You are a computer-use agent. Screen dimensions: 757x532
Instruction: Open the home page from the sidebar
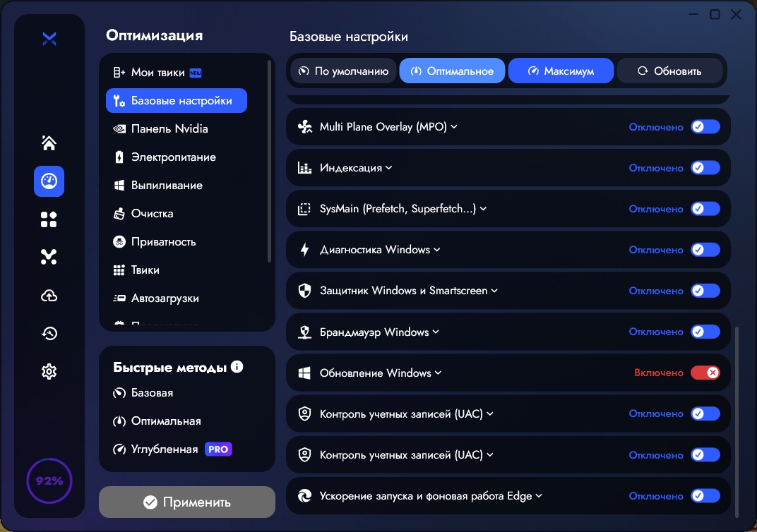pyautogui.click(x=49, y=143)
